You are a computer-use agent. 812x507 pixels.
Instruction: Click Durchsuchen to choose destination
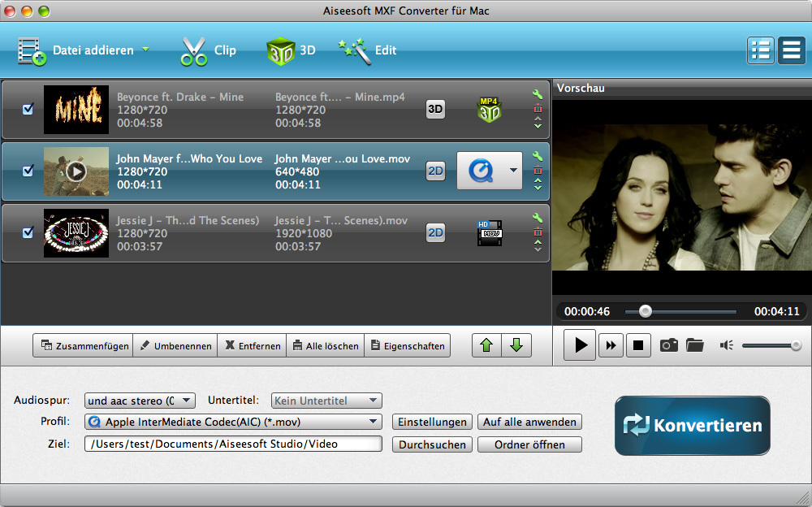click(433, 444)
